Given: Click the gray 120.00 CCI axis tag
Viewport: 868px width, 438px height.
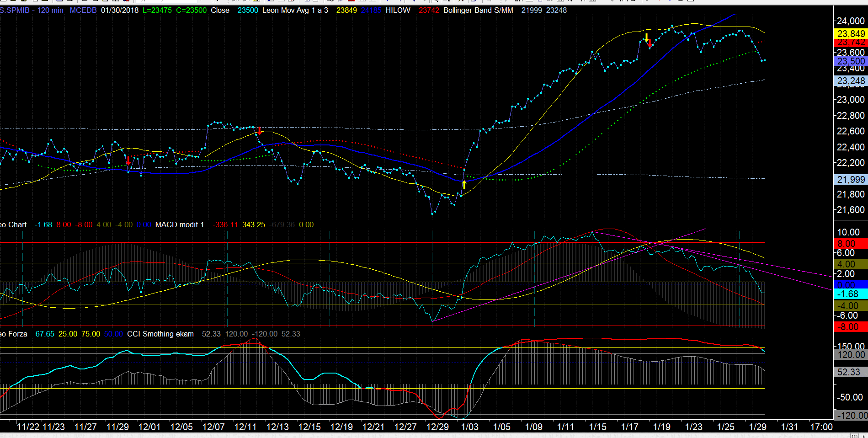Looking at the screenshot, I should [851, 355].
